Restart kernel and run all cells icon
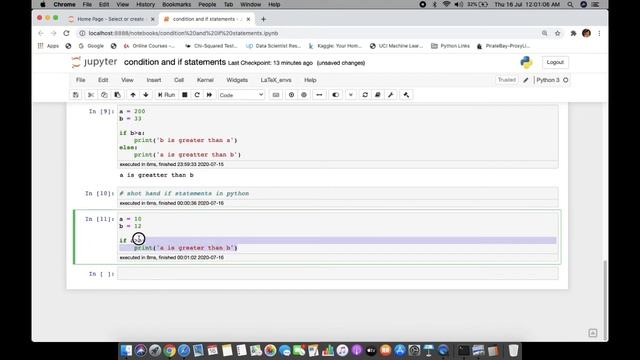 coord(209,95)
